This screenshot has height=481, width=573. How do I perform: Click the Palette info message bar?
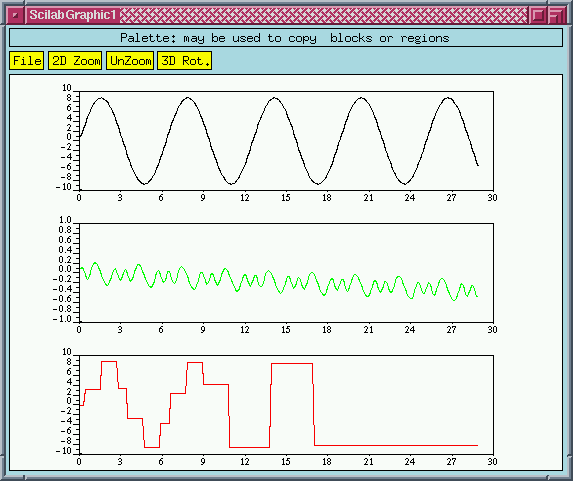(286, 38)
